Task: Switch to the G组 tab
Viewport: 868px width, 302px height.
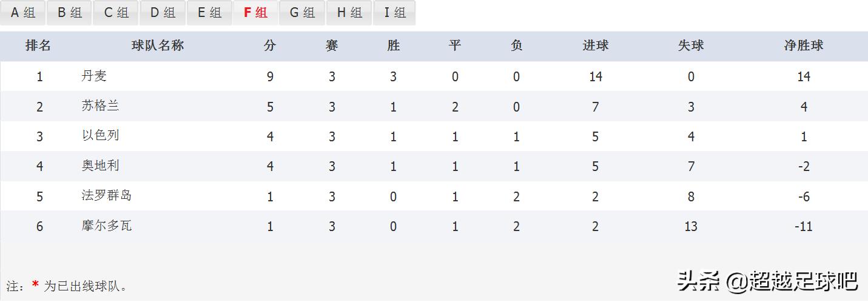Action: [302, 13]
